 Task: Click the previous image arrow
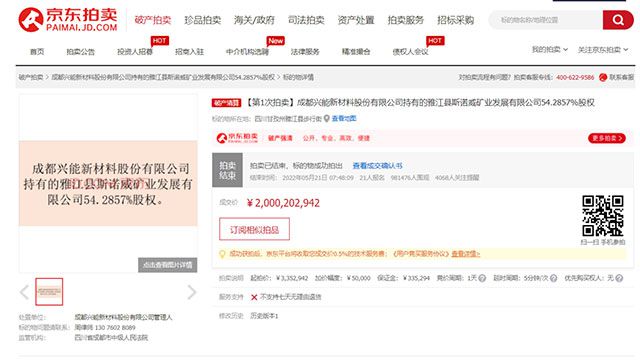coord(24,292)
